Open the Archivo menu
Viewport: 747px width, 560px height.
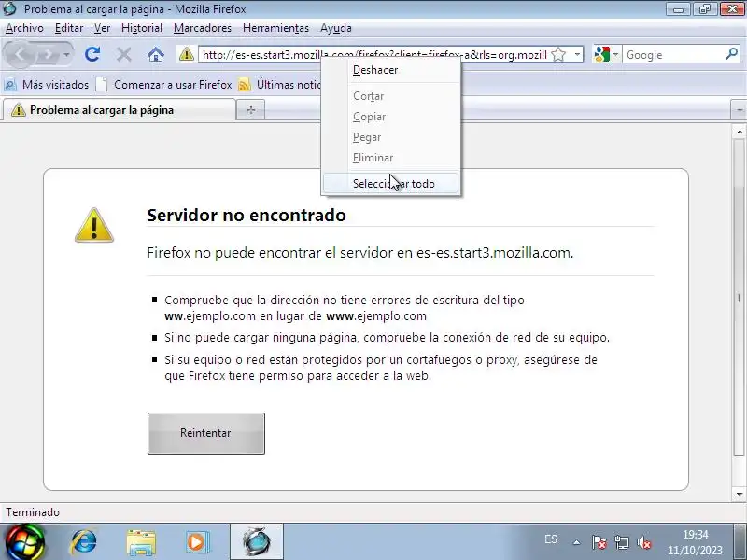point(24,28)
